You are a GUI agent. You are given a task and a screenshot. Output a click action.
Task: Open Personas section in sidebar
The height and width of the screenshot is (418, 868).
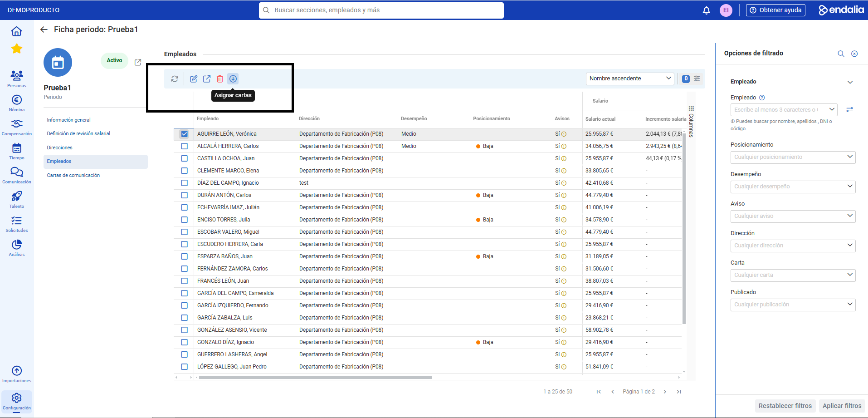click(17, 79)
